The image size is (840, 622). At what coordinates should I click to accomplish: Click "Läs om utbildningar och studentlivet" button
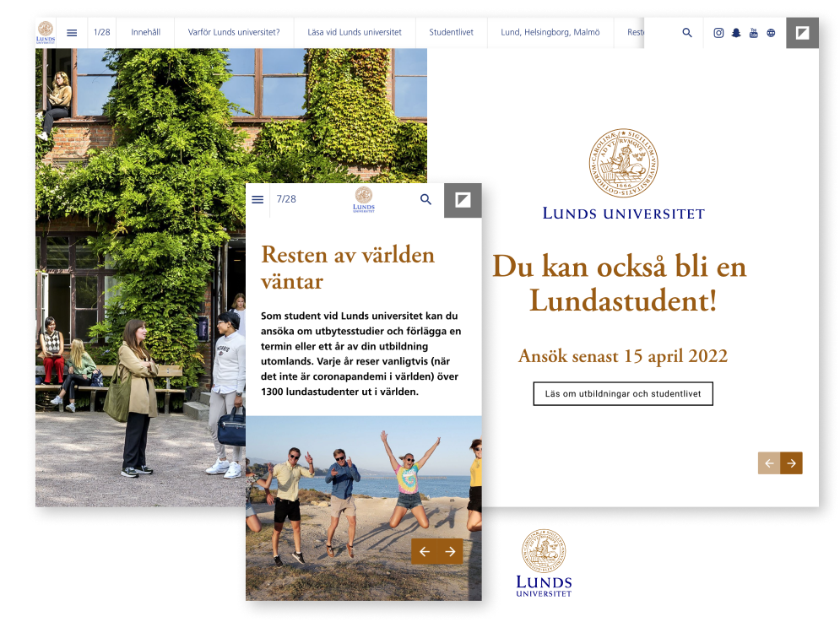pyautogui.click(x=623, y=393)
